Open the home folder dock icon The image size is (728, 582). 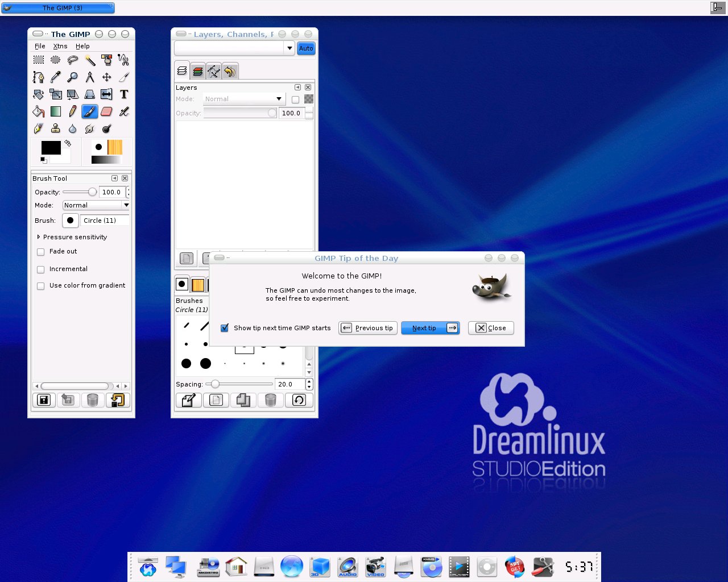(x=236, y=567)
